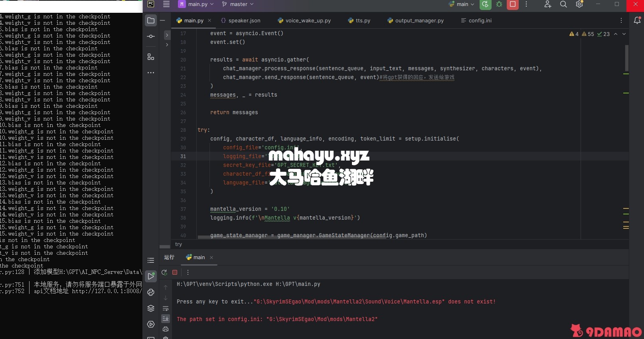Viewport: 644px width, 339px height.
Task: Open the master branch dropdown
Action: (x=238, y=4)
